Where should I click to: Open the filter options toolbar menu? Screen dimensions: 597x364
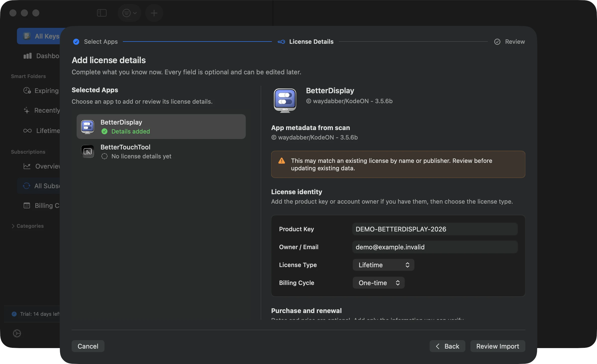129,13
